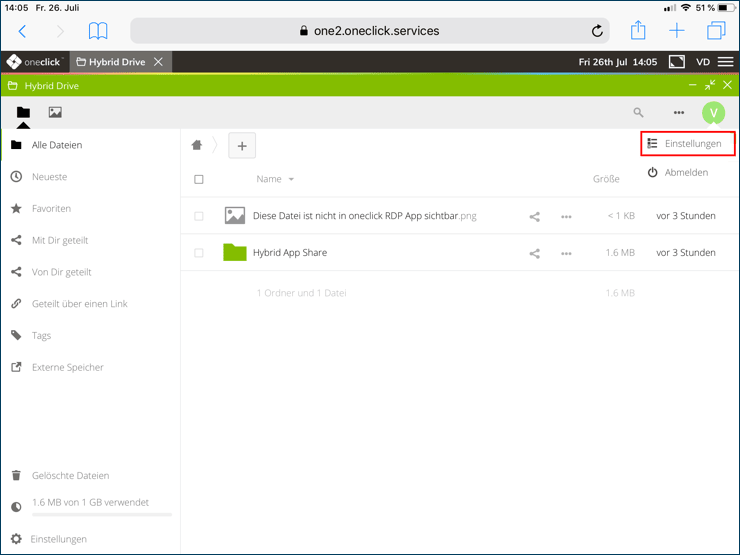This screenshot has height=555, width=740.
Task: Switch to the Gallery image icon
Action: [x=55, y=113]
